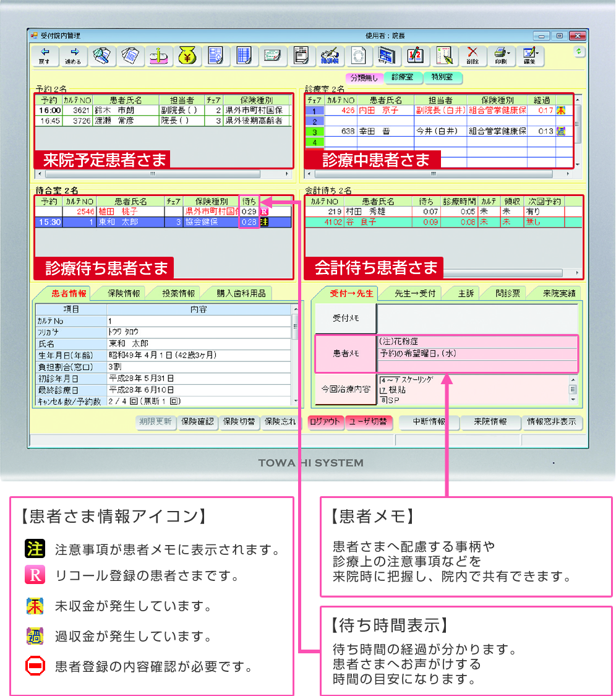Click the green refresh icon at top right
Image resolution: width=616 pixels, height=696 pixels.
(579, 52)
